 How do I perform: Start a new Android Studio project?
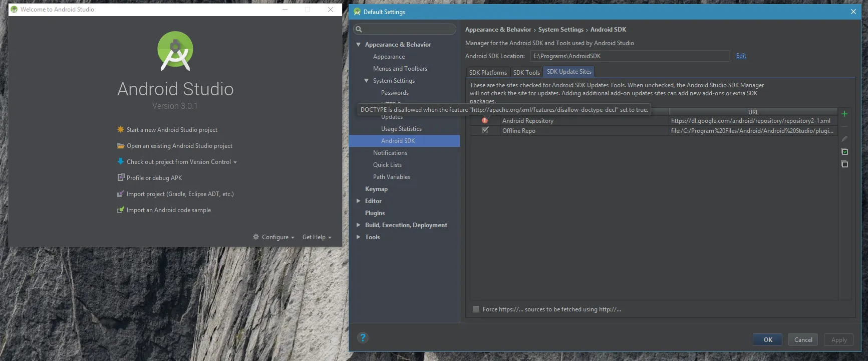(172, 130)
